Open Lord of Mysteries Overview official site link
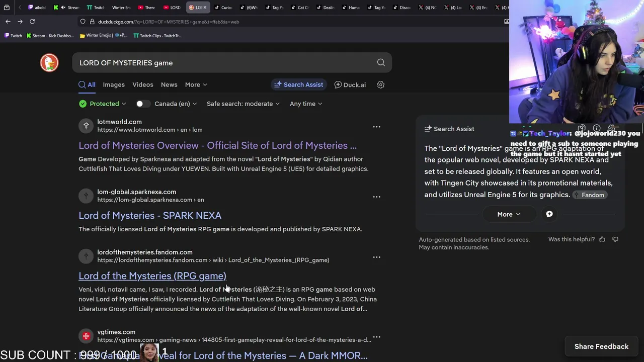Viewport: 644px width, 362px height. pyautogui.click(x=217, y=145)
